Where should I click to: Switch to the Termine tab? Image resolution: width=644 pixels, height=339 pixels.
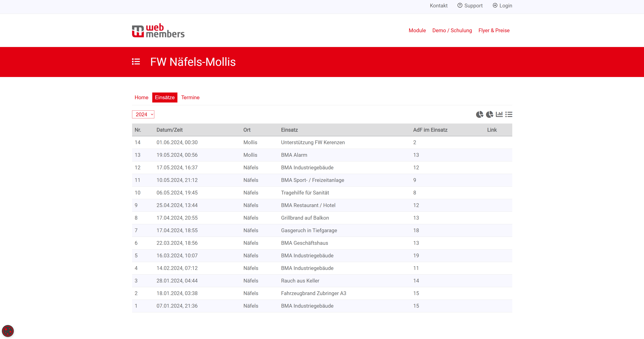190,97
